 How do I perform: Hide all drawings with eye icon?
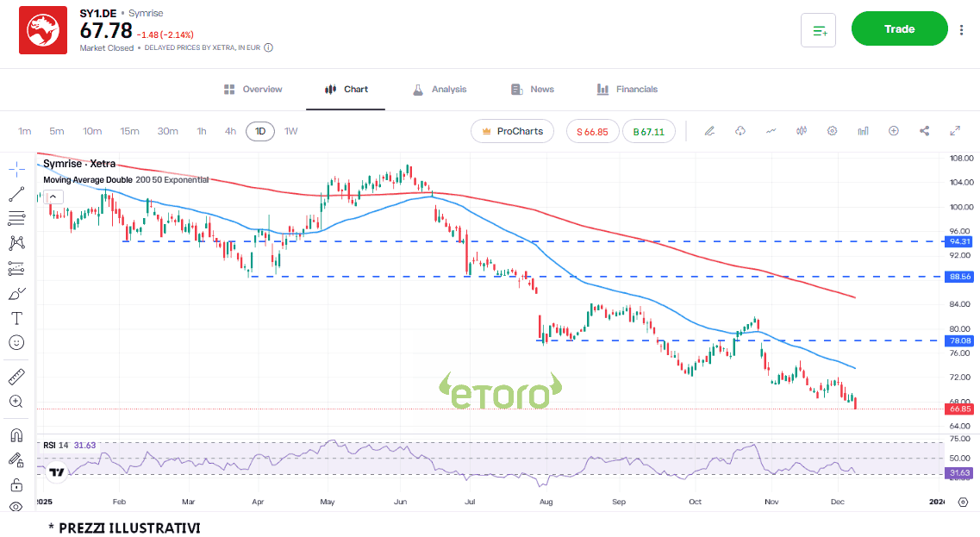tap(16, 508)
